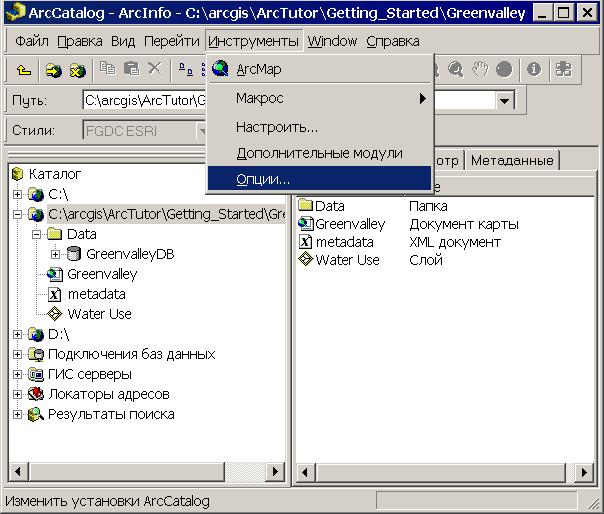Open the Перейти menu

pos(172,41)
